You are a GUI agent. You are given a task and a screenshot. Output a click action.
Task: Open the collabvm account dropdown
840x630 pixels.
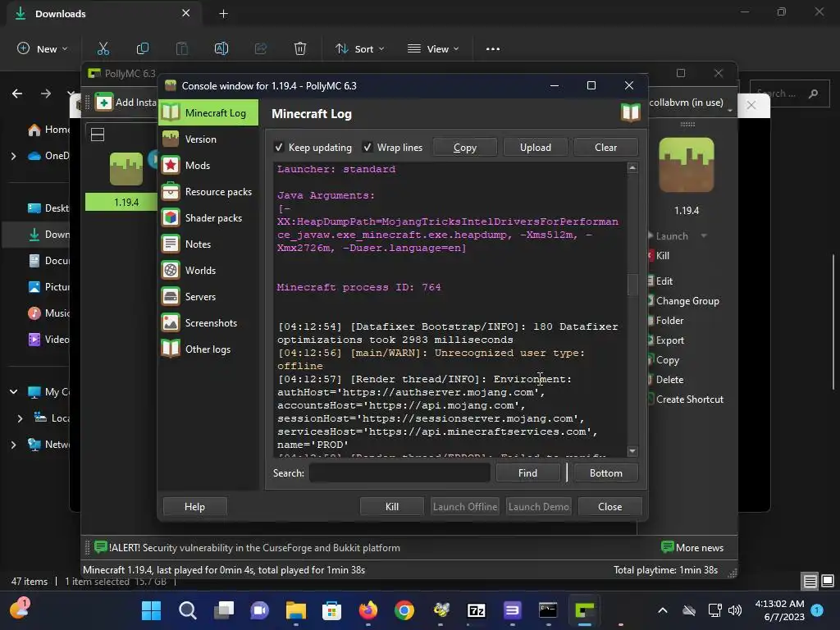(x=691, y=103)
